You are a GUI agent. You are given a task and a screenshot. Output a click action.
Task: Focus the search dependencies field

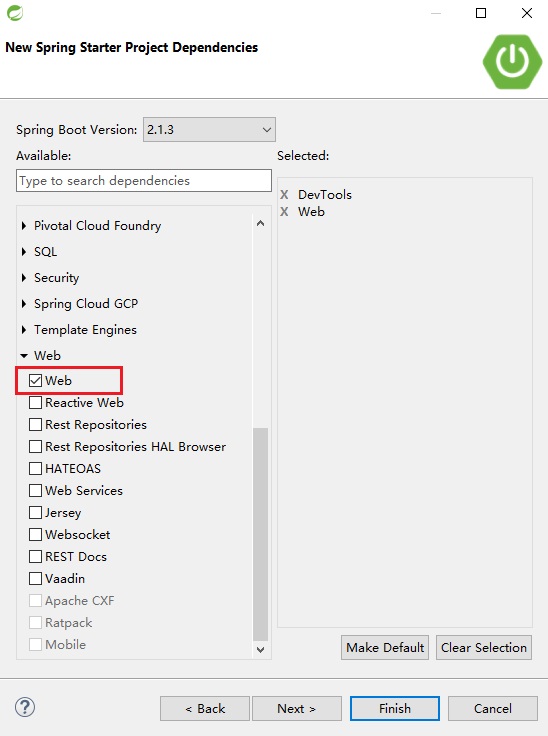(144, 181)
